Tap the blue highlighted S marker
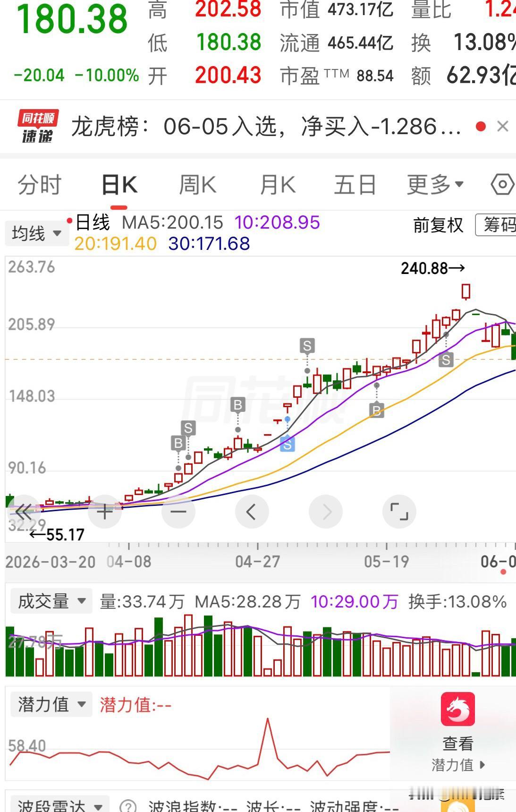Viewport: 516px width, 812px height. pyautogui.click(x=288, y=444)
